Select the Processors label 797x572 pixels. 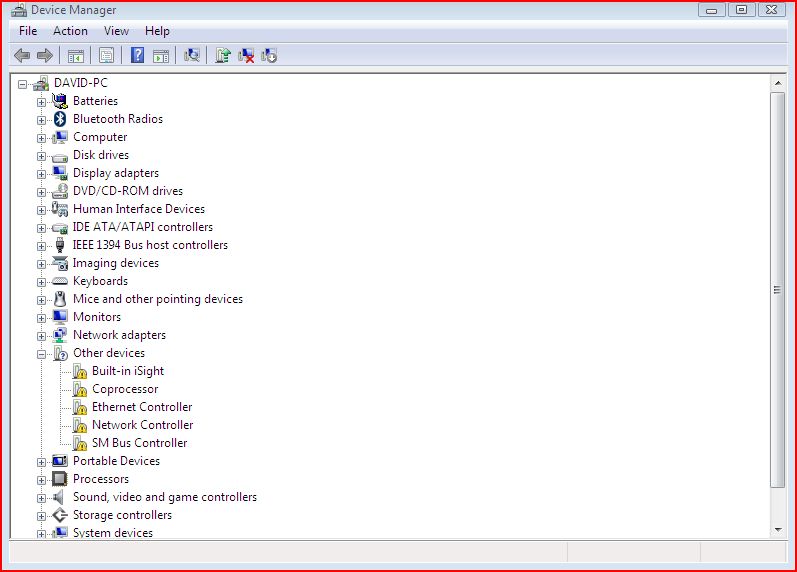[x=101, y=479]
